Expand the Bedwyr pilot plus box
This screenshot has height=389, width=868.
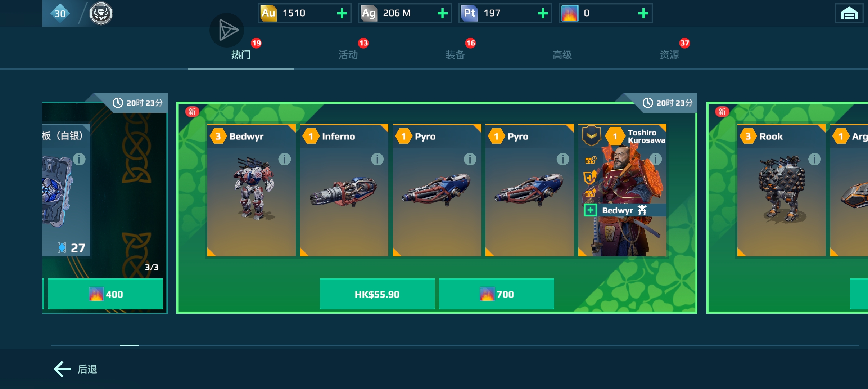(x=590, y=210)
